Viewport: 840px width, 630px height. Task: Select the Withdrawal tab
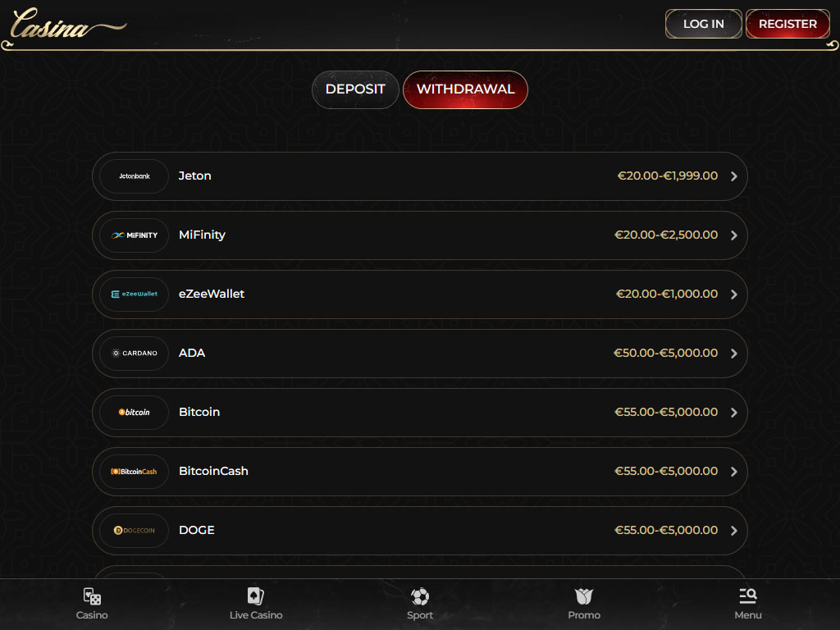click(465, 89)
